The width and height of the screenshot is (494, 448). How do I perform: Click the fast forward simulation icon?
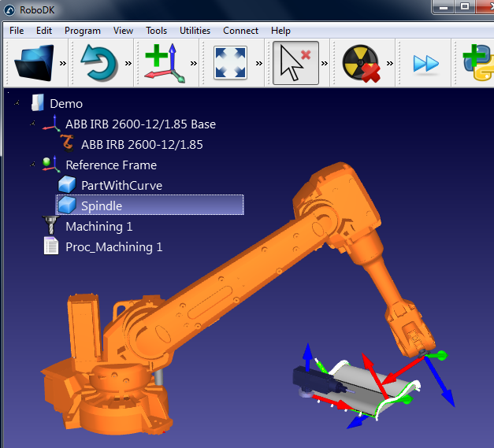pos(425,64)
